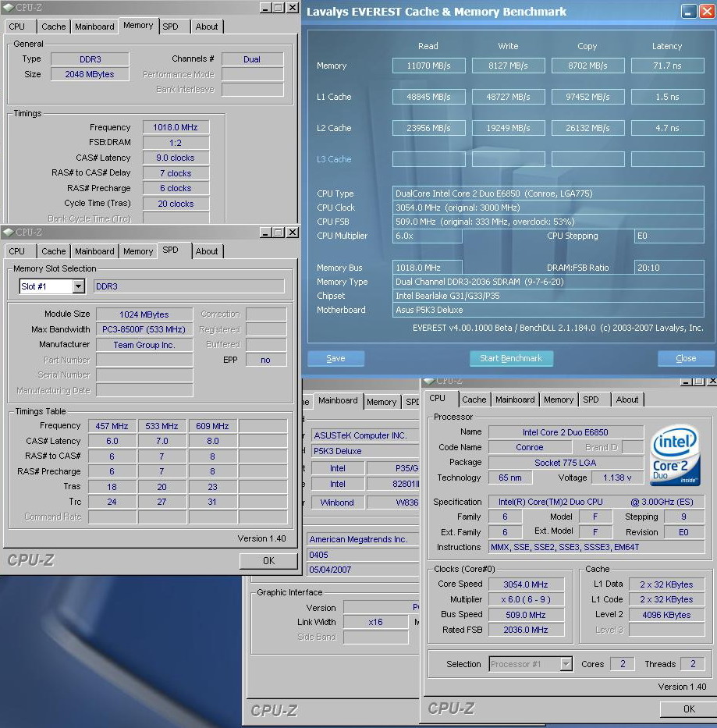The height and width of the screenshot is (728, 717).
Task: Open Cache tab in SPD window
Action: pos(53,251)
